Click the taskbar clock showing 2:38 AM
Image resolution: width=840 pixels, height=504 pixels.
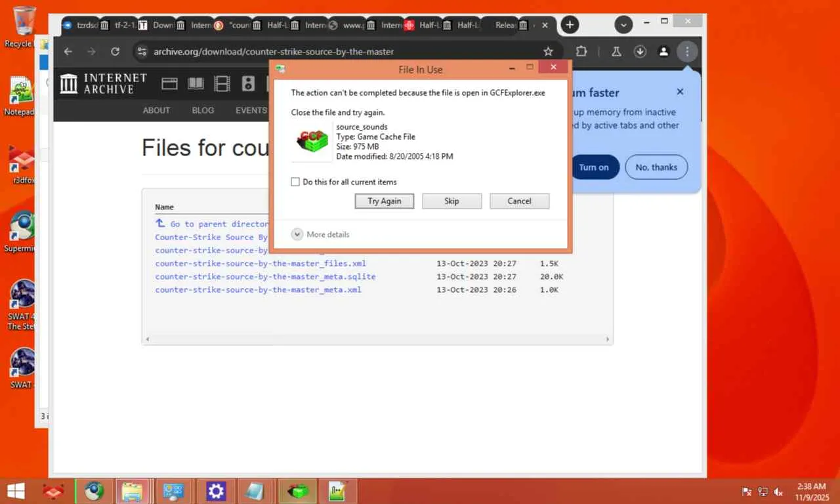811,492
